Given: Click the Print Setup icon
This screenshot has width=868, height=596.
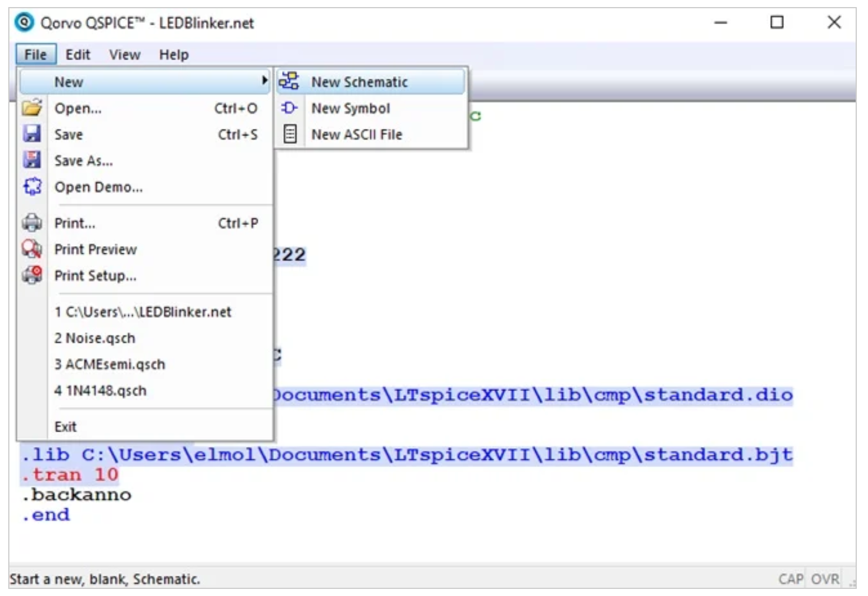Looking at the screenshot, I should tap(32, 274).
